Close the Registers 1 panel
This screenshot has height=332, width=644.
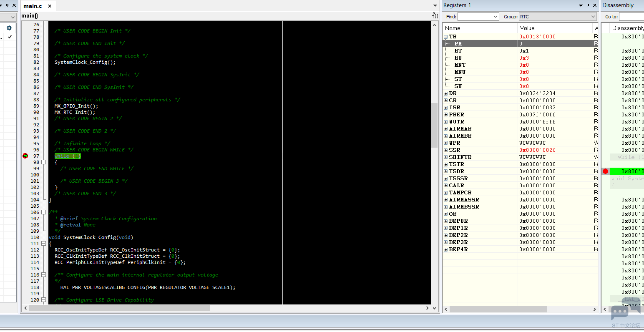click(x=595, y=5)
